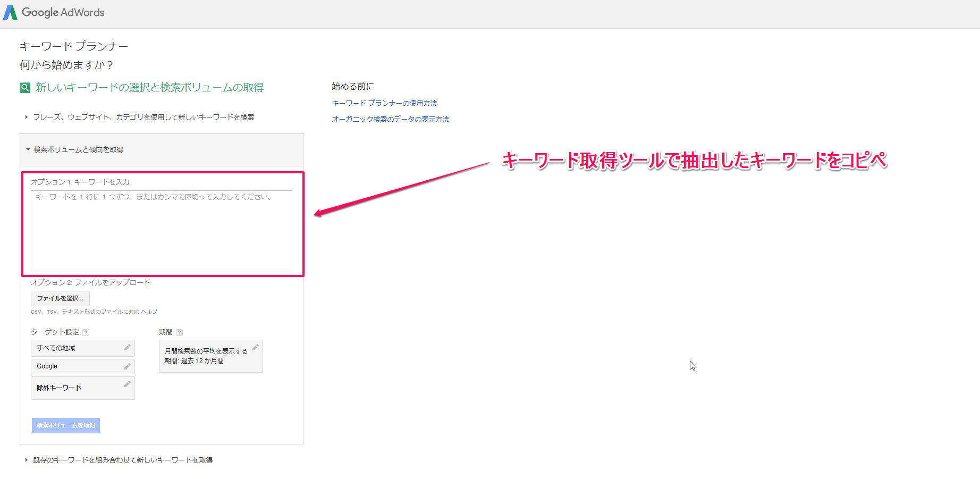Open オーガニック検索のデータの表示方法 link
Screen dimensions: 980x479
391,119
